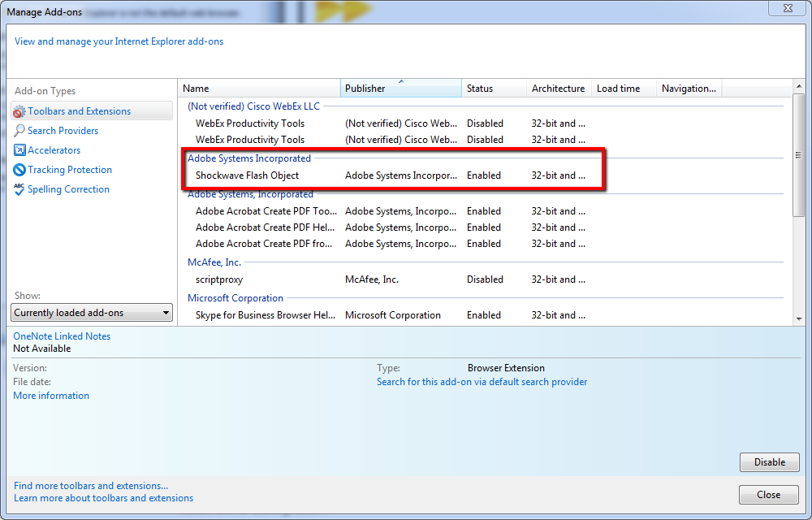The width and height of the screenshot is (812, 520).
Task: Select Toolbars and Extensions add-on type
Action: (x=92, y=110)
